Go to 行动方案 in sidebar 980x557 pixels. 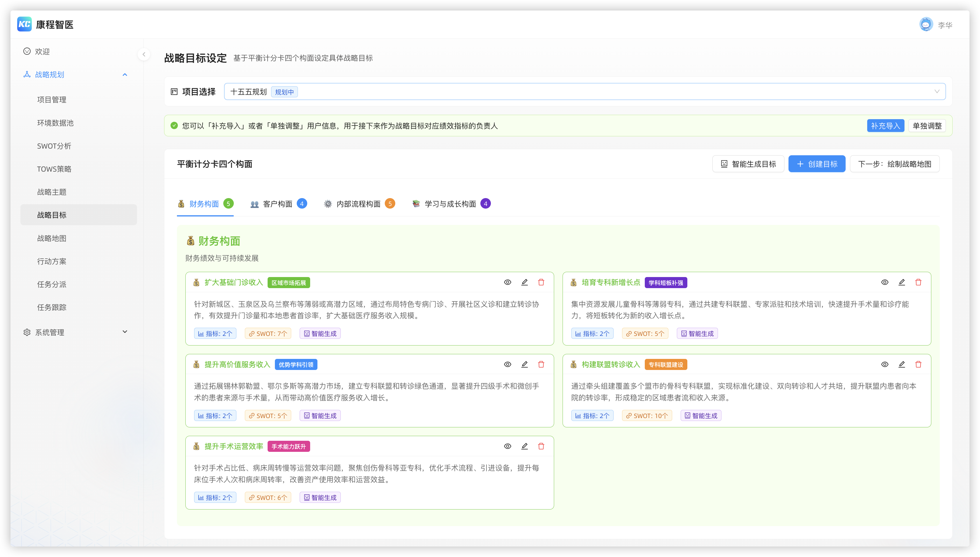tap(79, 261)
